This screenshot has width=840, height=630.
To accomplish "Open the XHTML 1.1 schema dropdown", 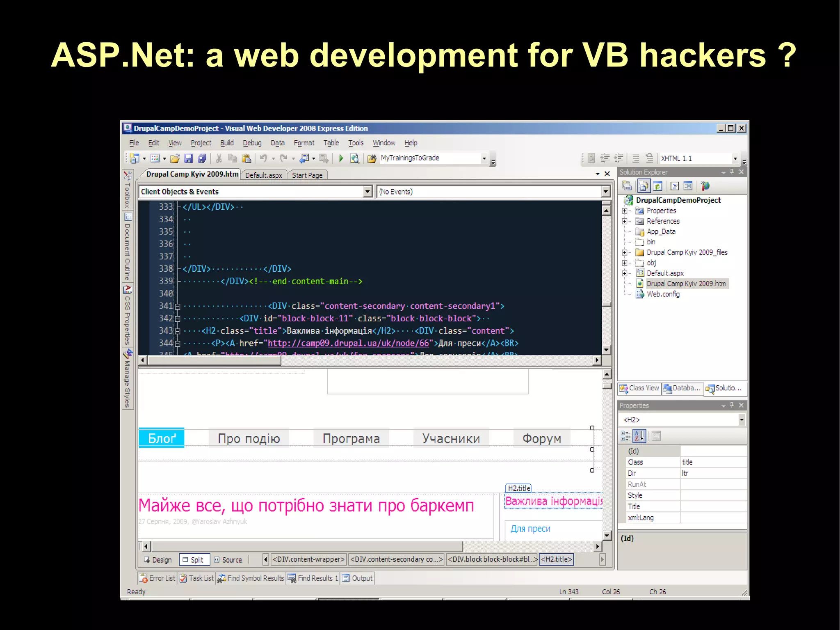I will click(x=735, y=158).
